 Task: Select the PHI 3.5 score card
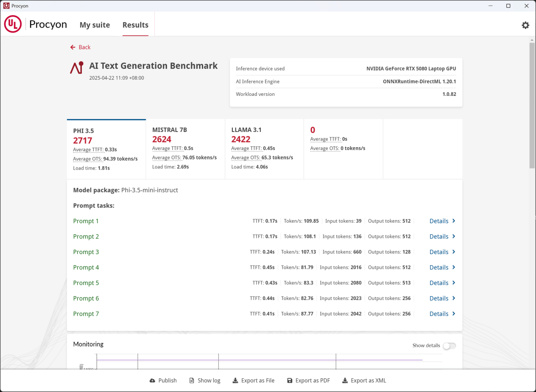(106, 148)
